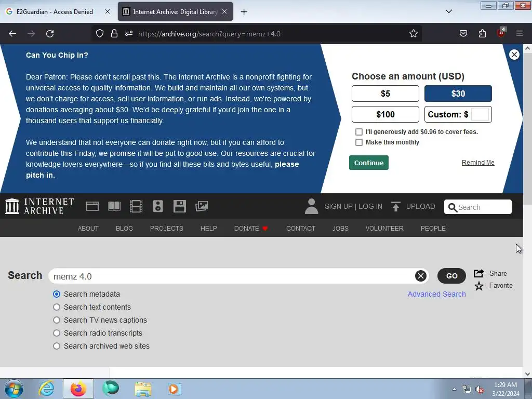Open the uBlock Origin extension icon
The height and width of the screenshot is (399, 532).
tap(501, 33)
